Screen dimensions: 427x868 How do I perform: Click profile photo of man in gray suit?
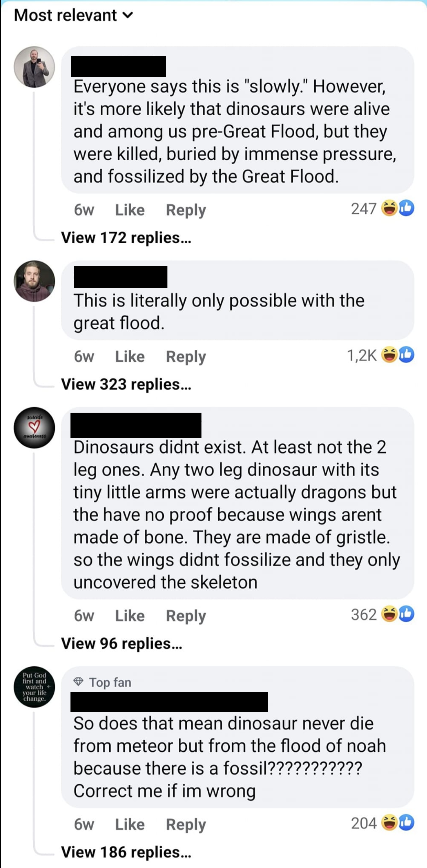click(34, 67)
